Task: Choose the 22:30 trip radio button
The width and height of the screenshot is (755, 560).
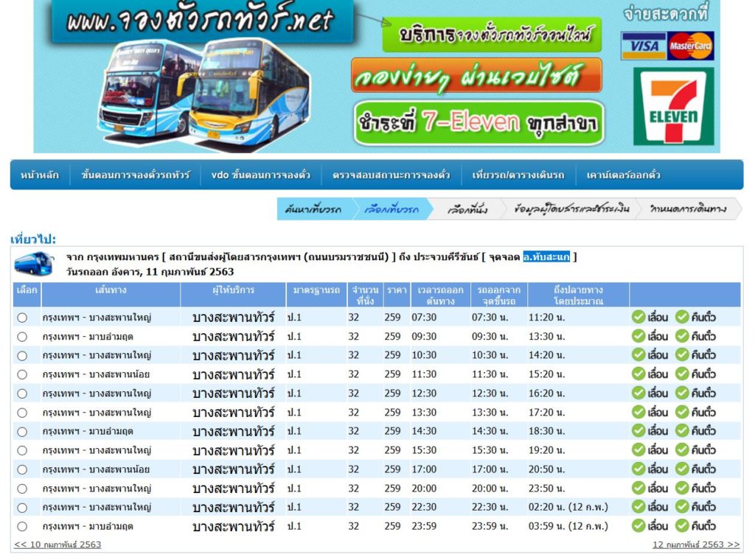Action: [x=22, y=508]
